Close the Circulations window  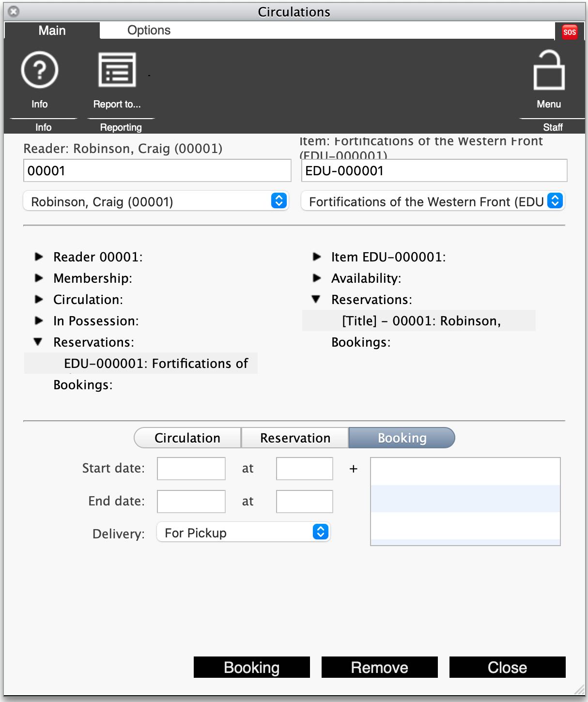click(14, 11)
